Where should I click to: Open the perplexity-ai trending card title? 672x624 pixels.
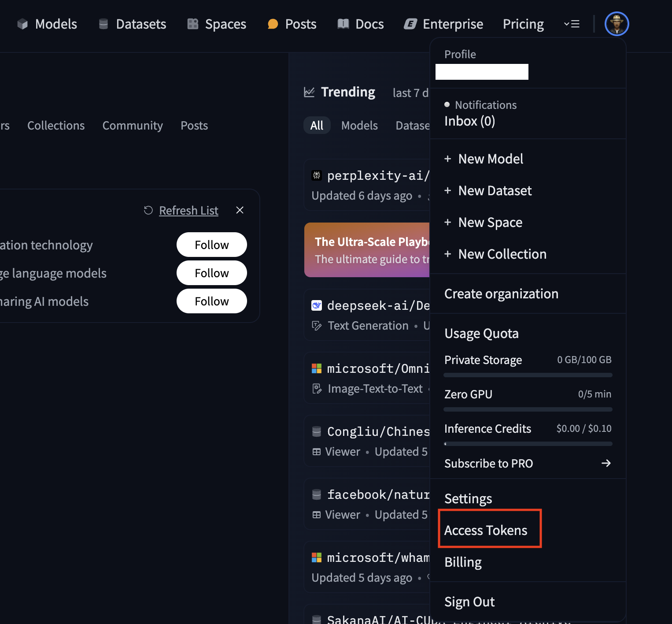pyautogui.click(x=378, y=175)
